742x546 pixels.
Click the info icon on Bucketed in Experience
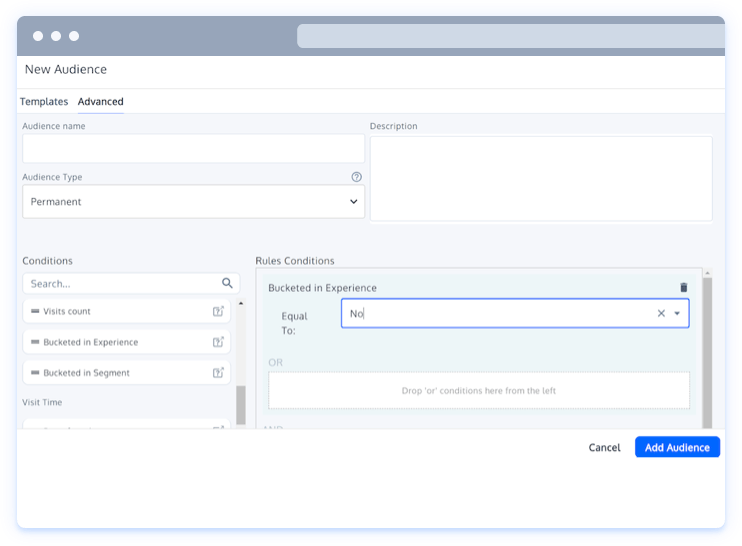[x=218, y=342]
